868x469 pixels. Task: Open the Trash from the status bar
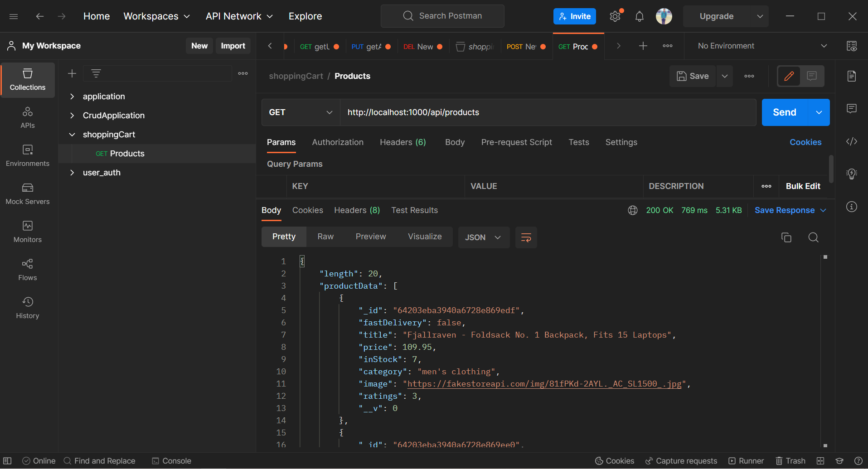pos(791,460)
